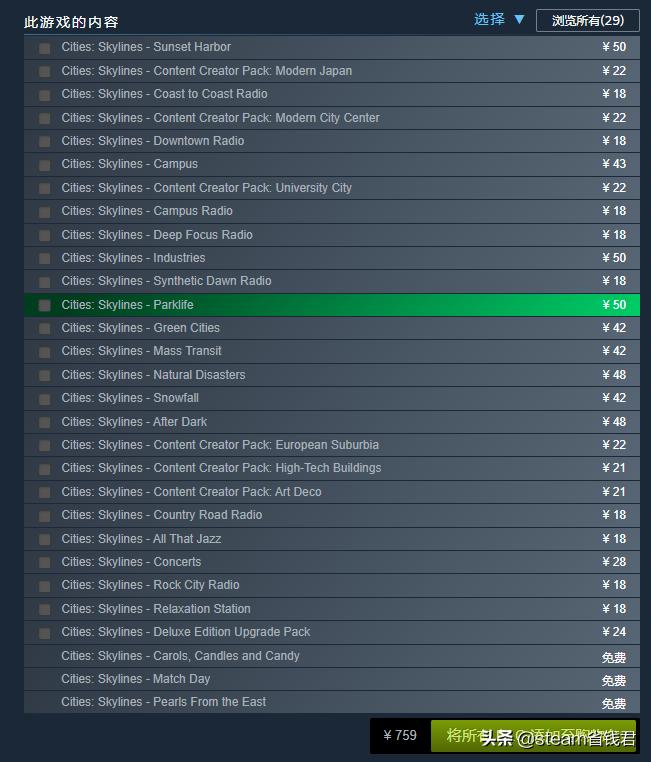Open Pearls From the East entry
This screenshot has height=762, width=651.
coord(332,702)
